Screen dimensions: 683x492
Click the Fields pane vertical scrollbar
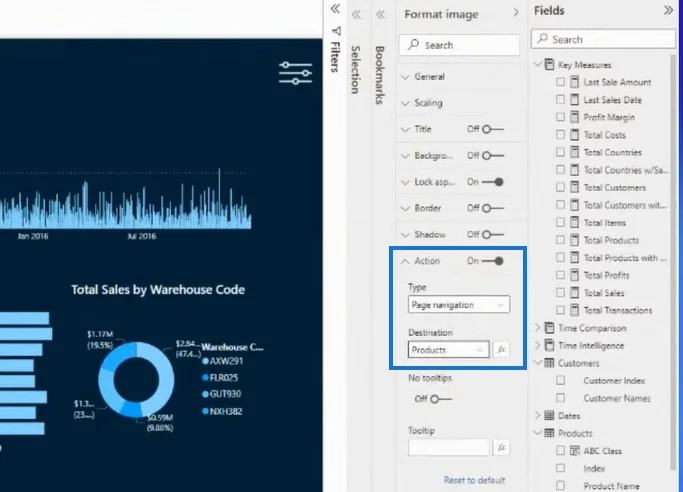[673, 261]
